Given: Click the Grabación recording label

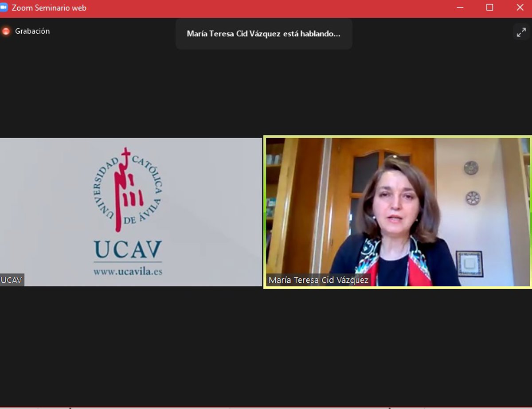Looking at the screenshot, I should (x=32, y=31).
